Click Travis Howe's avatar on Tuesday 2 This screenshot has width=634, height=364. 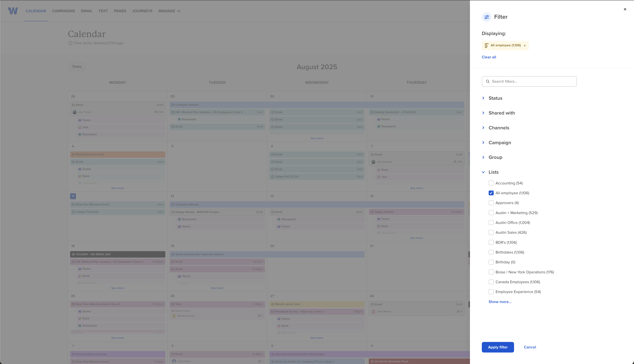click(x=174, y=361)
